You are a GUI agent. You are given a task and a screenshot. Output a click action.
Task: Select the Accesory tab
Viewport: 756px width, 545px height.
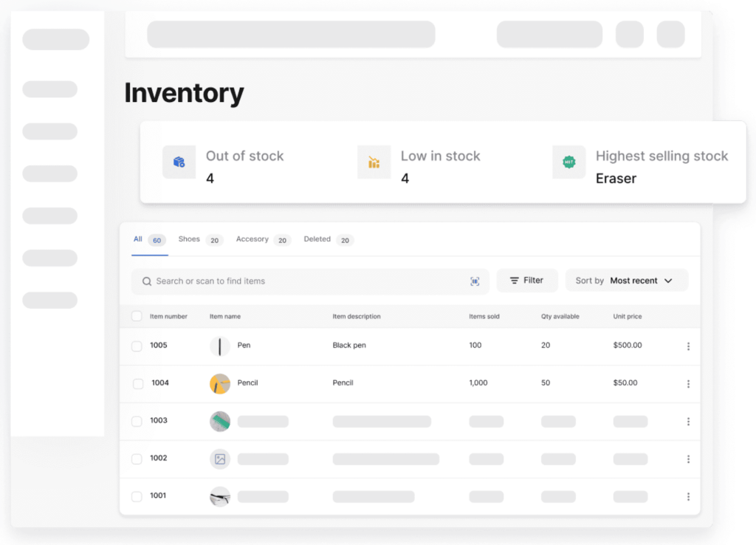pos(252,240)
